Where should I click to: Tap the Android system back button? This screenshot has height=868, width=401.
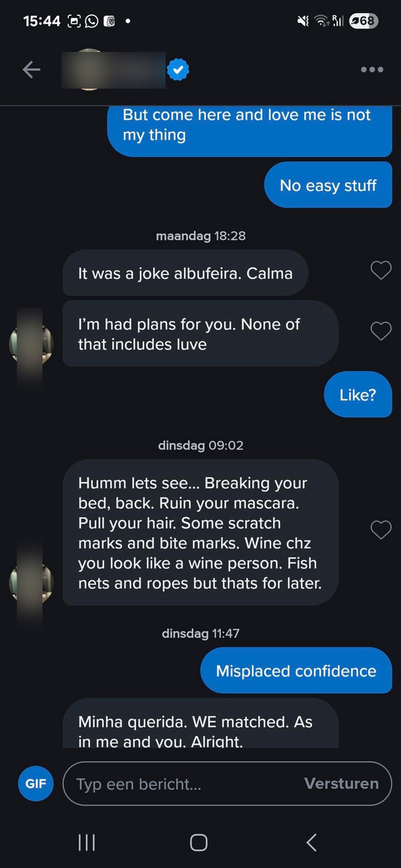[311, 842]
